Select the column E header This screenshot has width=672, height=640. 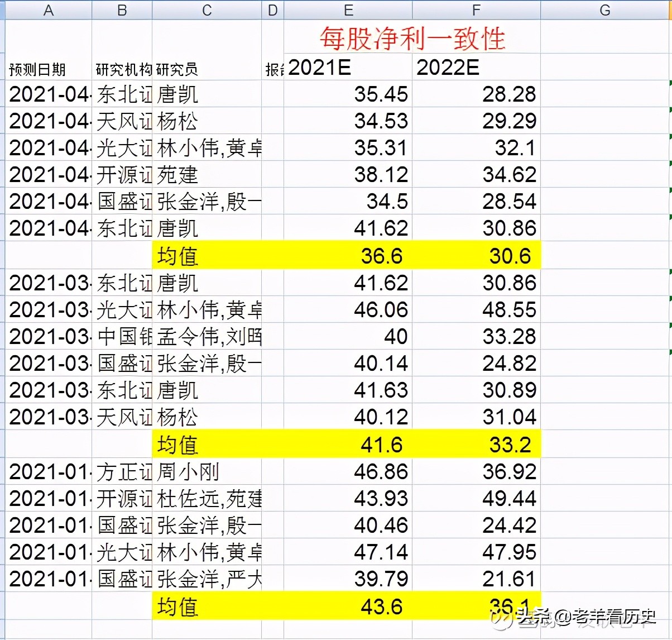(x=347, y=9)
